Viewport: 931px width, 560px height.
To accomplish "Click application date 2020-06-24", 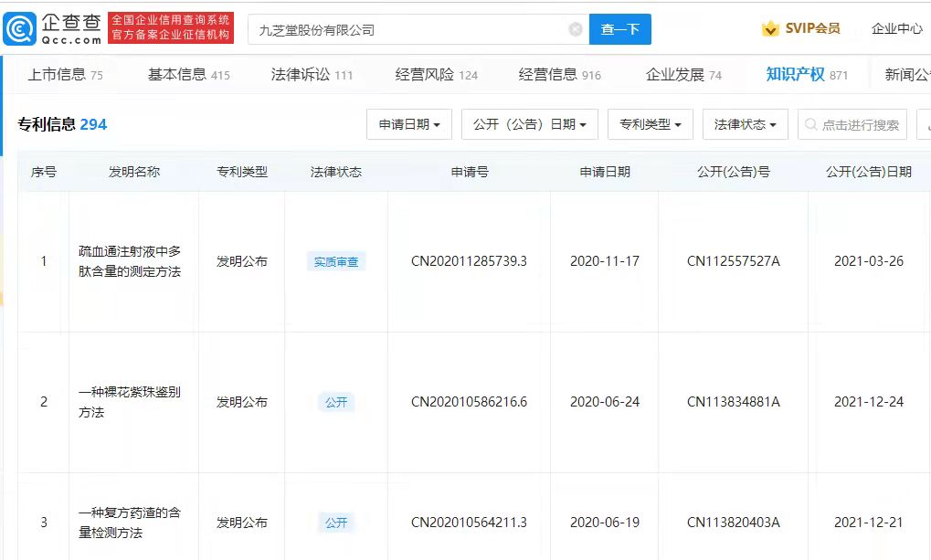I will (605, 402).
